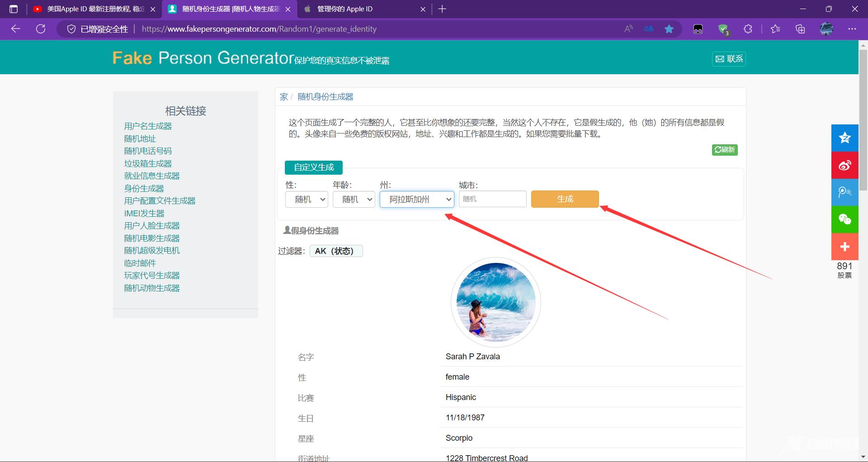Open the 性 gender dropdown
The width and height of the screenshot is (868, 462).
point(306,199)
